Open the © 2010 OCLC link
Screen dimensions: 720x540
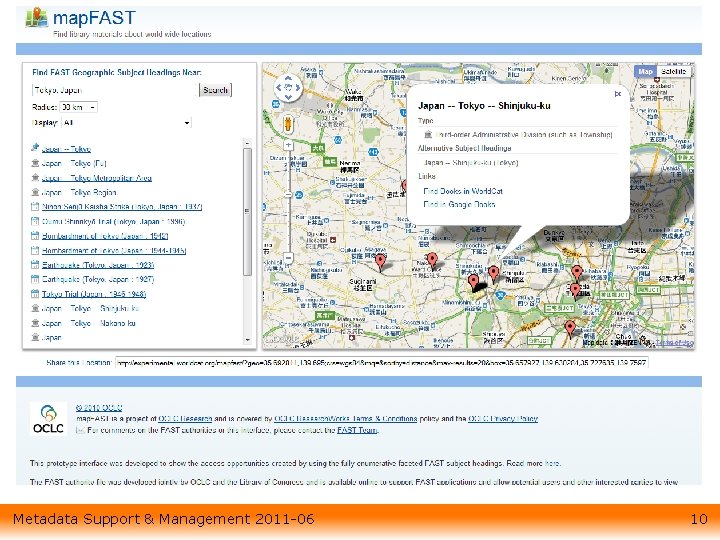(99, 408)
